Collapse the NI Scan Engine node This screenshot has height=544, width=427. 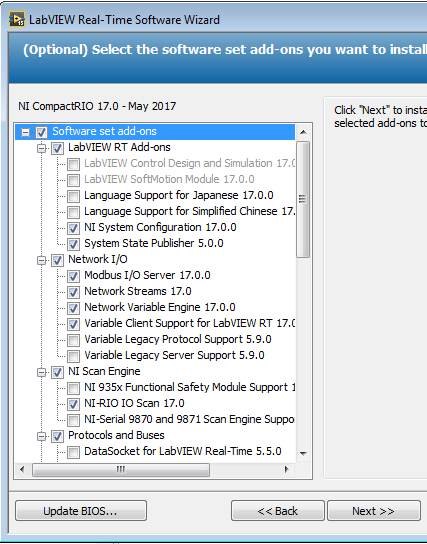42,372
